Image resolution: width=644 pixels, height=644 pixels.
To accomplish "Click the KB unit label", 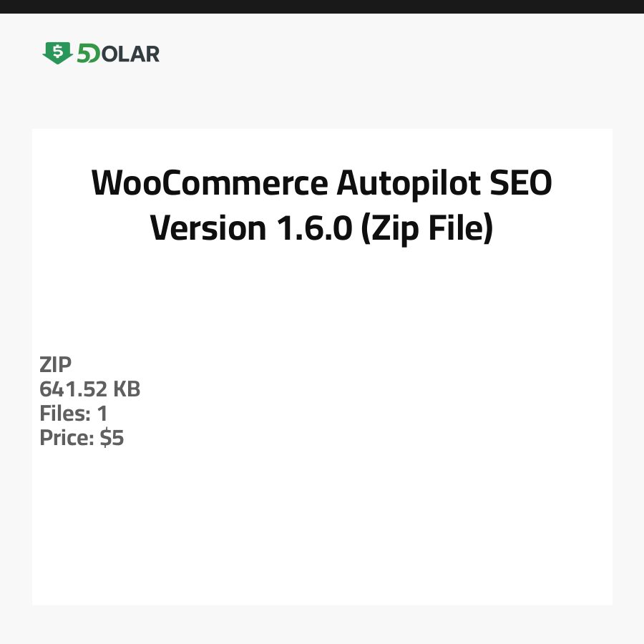I will (127, 389).
